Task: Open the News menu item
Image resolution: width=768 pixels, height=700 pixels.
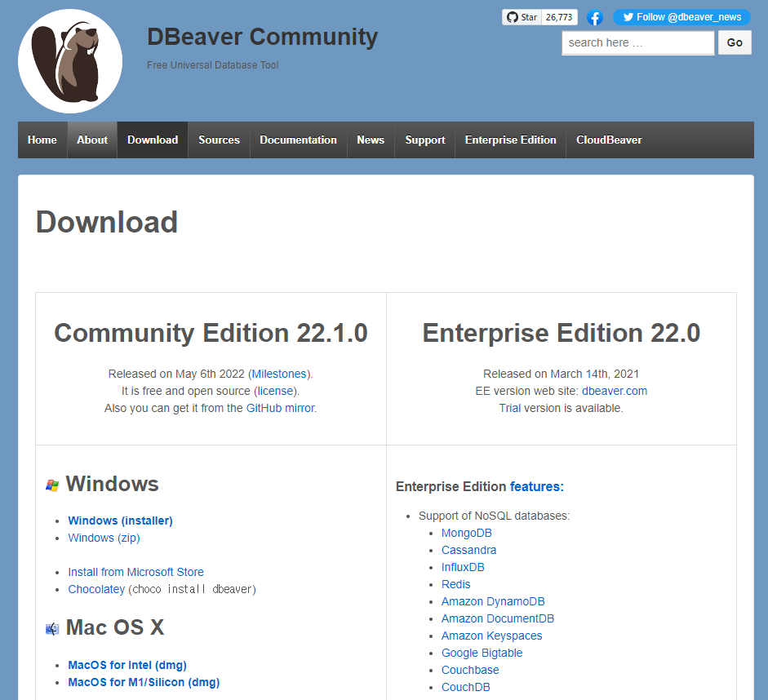Action: 371,140
